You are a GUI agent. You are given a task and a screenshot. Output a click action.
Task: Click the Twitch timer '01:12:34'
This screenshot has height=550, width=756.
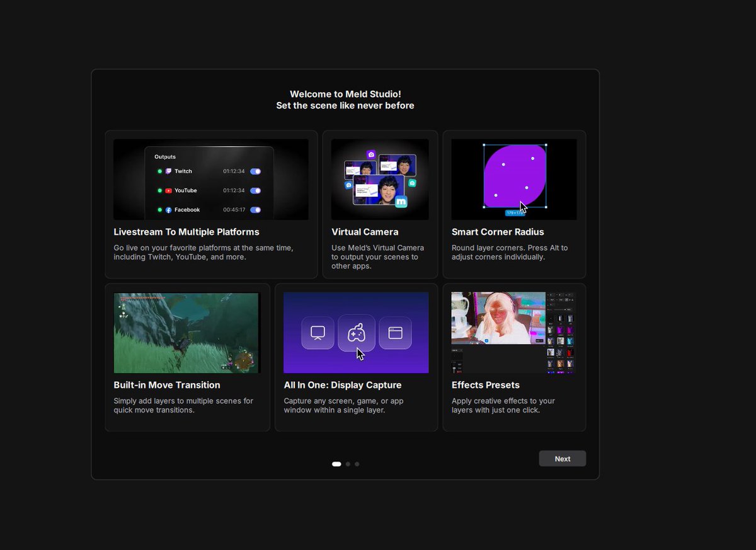pos(234,171)
